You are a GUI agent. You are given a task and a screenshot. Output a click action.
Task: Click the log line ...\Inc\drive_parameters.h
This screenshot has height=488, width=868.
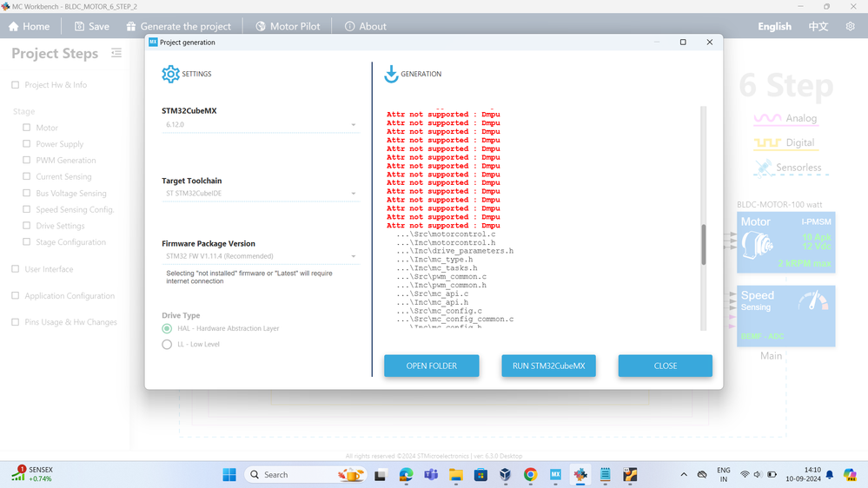pyautogui.click(x=454, y=251)
